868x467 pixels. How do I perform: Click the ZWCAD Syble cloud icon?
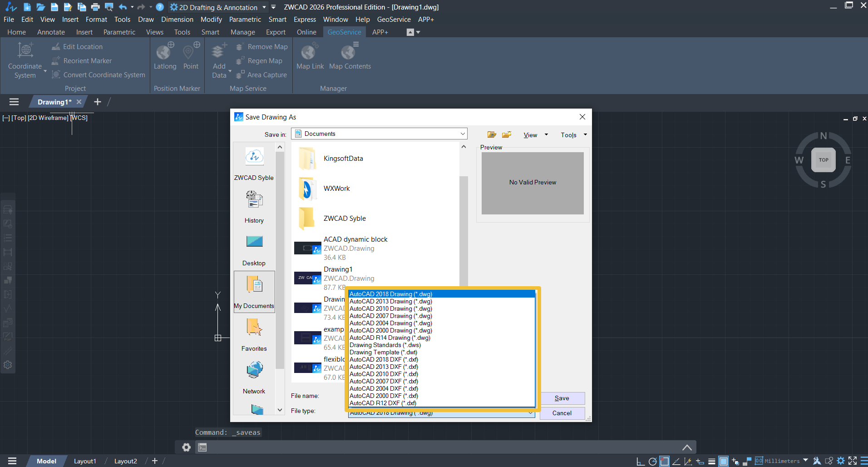pyautogui.click(x=254, y=157)
